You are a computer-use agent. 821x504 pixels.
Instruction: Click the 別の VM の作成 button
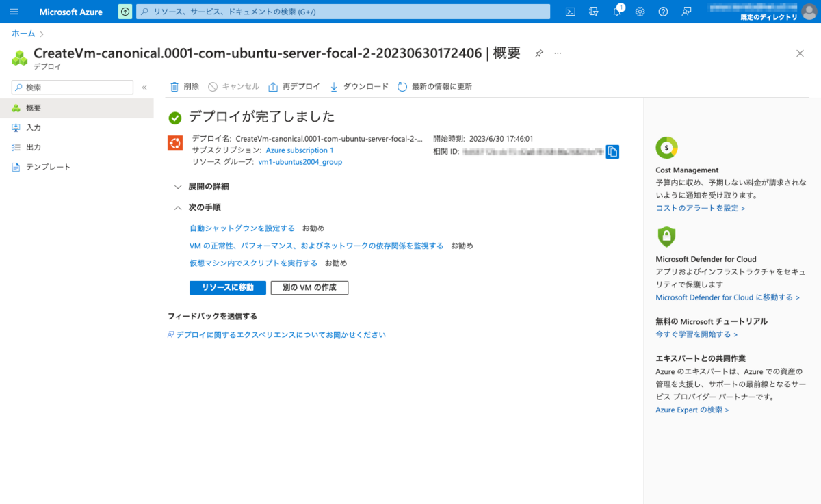click(x=309, y=287)
